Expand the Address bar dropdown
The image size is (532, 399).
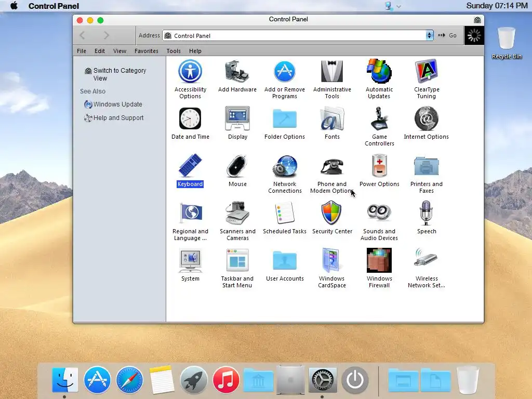coord(430,35)
